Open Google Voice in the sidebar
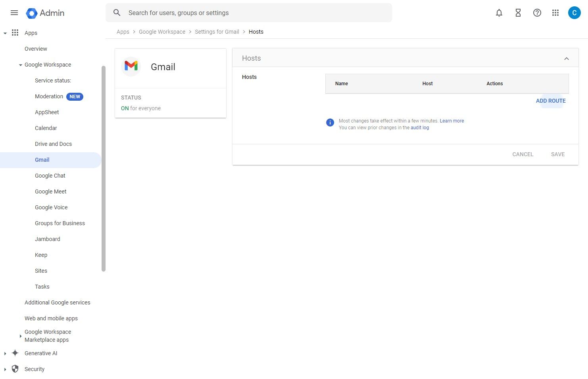The width and height of the screenshot is (588, 379). tap(51, 207)
